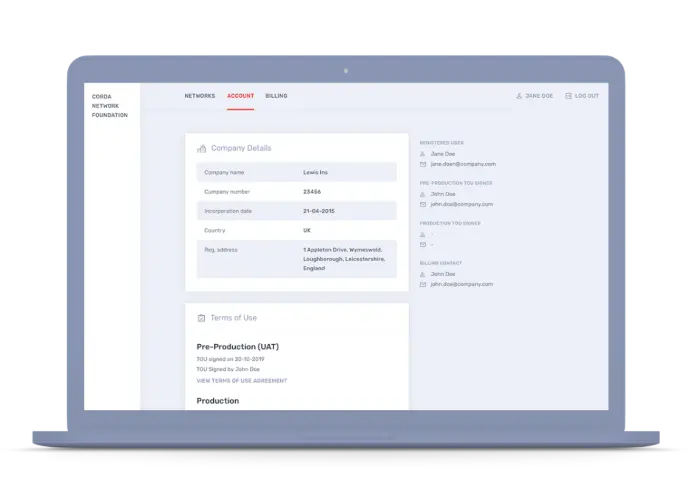Screen dimensions: 690x487
Task: Click the Reg. address label
Action: pyautogui.click(x=221, y=250)
